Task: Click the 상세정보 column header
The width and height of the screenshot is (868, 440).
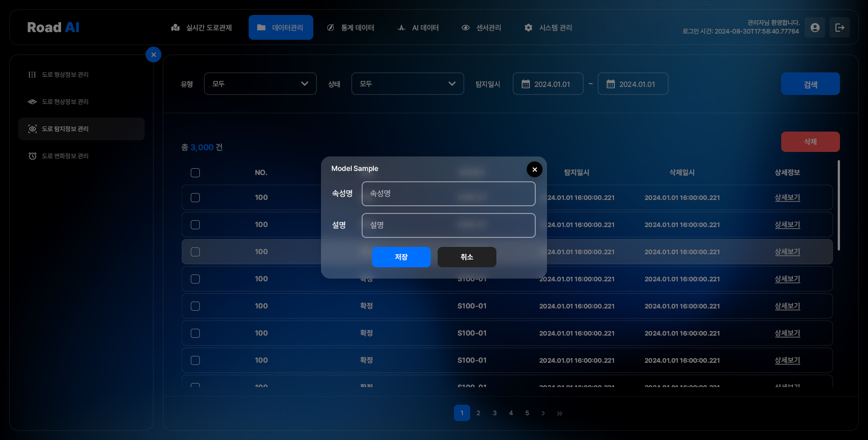Action: click(787, 173)
